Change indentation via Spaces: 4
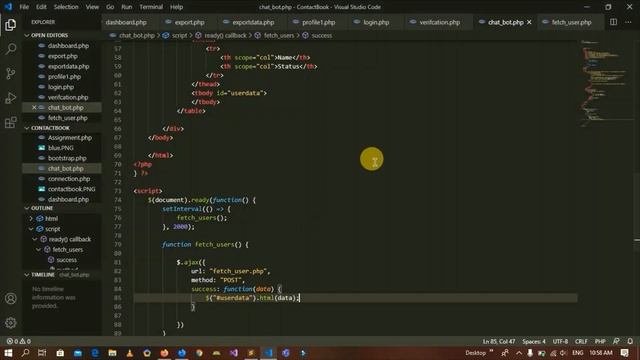 [533, 341]
